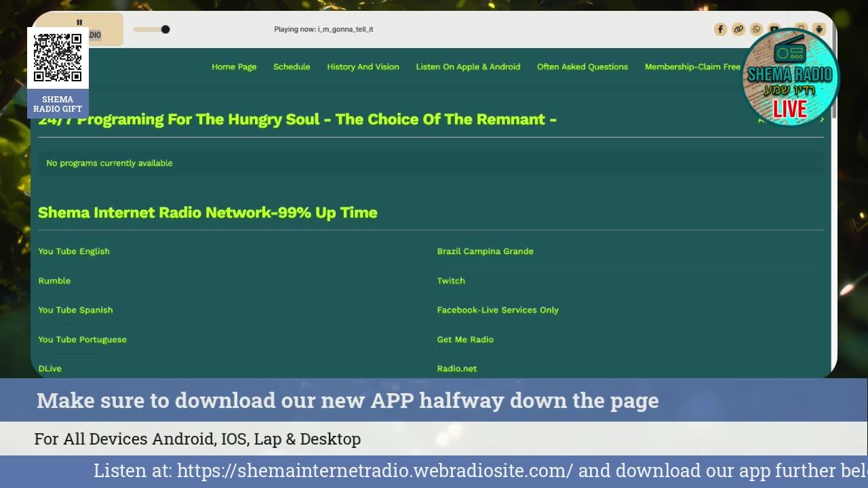Click '24/7 Programing For The Hungry Soul' heading
Image resolution: width=868 pixels, height=488 pixels.
click(x=297, y=119)
